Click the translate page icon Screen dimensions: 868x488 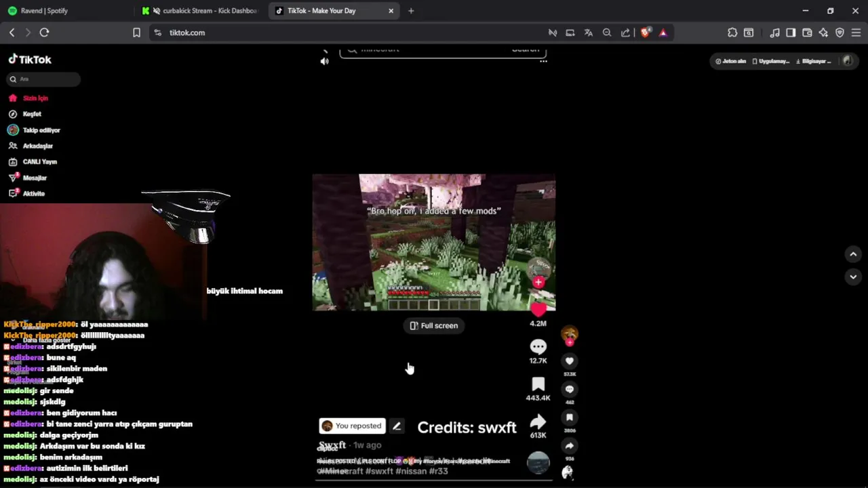[589, 33]
